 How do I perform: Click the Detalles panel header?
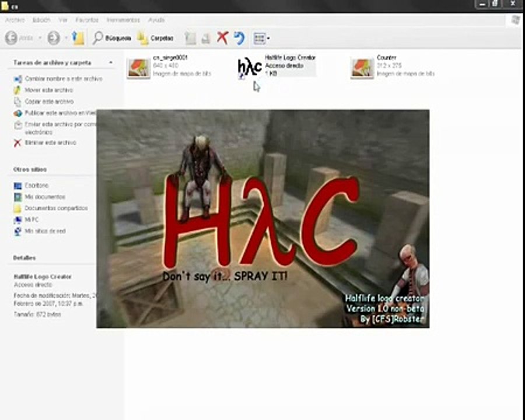tap(24, 258)
